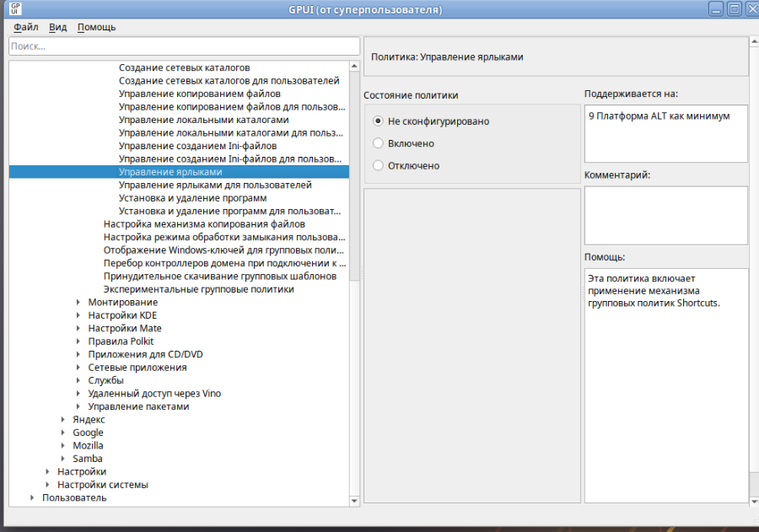Expand the Пользователь tree node
Image resolution: width=759 pixels, height=532 pixels.
point(32,498)
